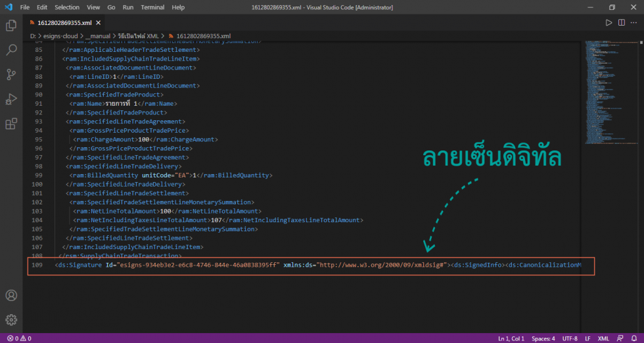
Task: Click the ram:NetLineTotalAmount opening tag on line 103
Action: pyautogui.click(x=116, y=211)
